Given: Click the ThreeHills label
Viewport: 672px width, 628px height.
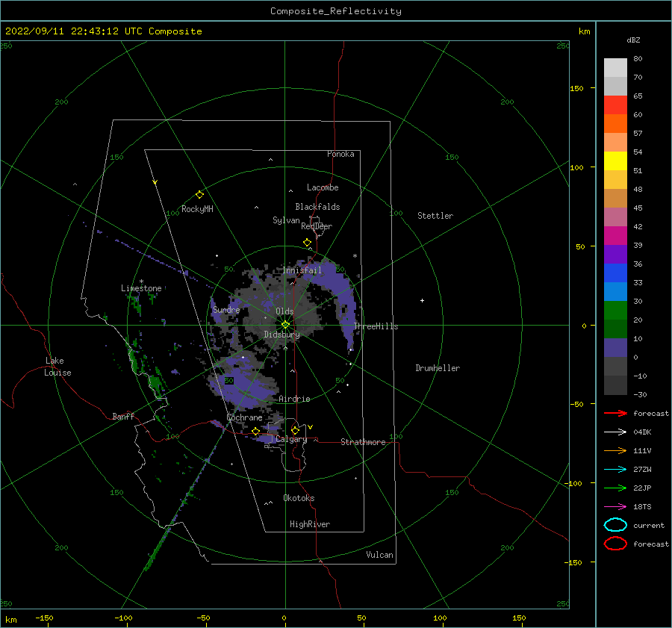Looking at the screenshot, I should coord(376,326).
